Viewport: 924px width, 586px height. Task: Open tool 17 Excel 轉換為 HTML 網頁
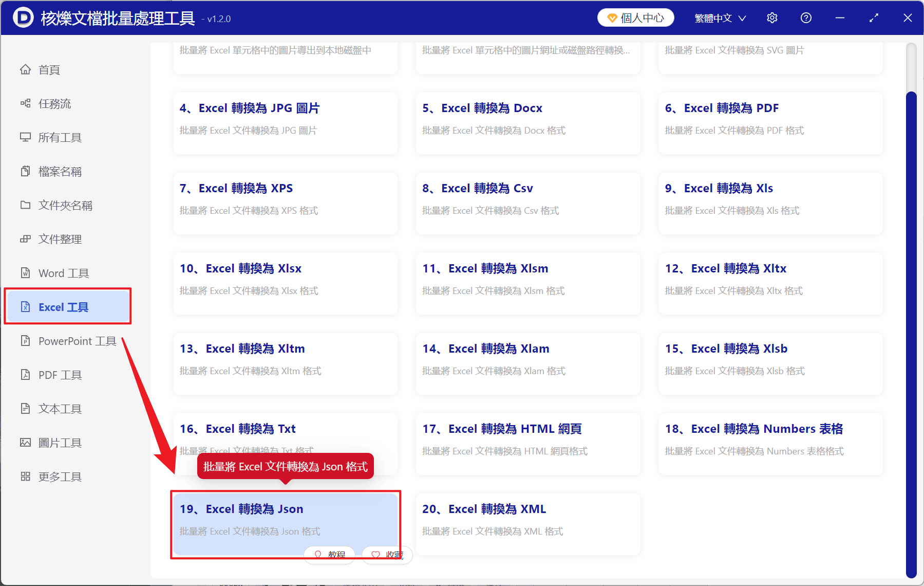(528, 444)
